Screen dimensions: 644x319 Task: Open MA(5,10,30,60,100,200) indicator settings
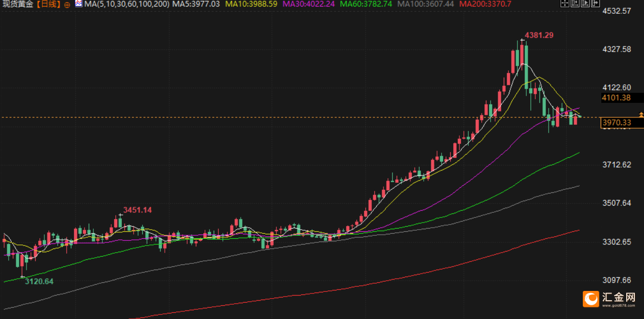click(126, 5)
